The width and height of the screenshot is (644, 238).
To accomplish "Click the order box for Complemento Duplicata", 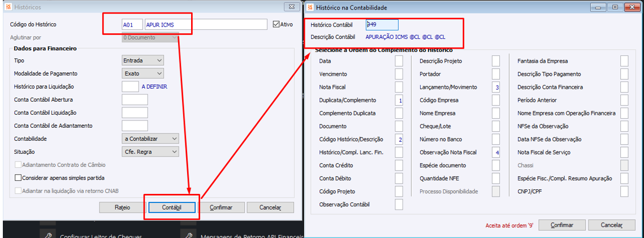I will [399, 113].
